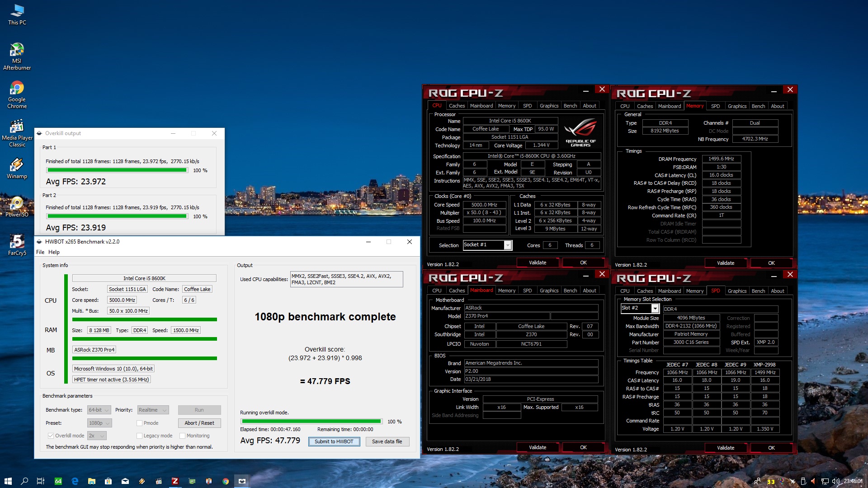Click OK in CPU-Z Mainboard window
The width and height of the screenshot is (868, 488).
pos(583,447)
